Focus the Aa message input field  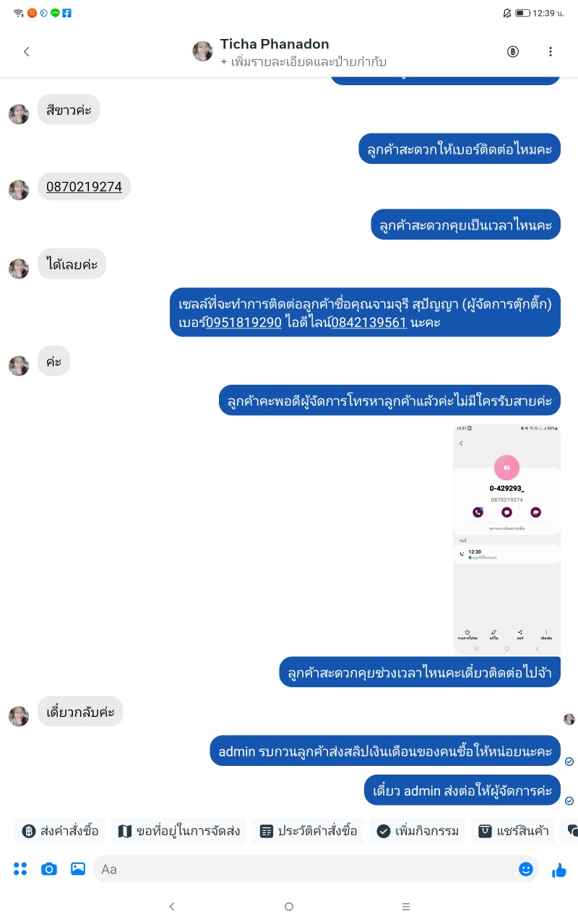point(307,869)
